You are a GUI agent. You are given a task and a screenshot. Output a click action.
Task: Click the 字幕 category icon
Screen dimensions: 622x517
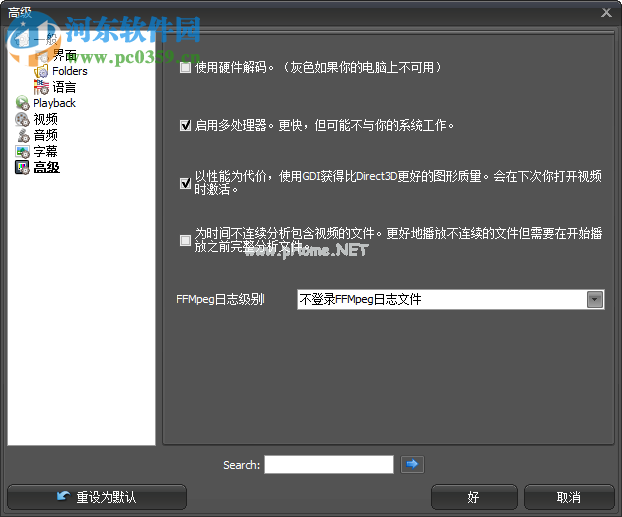coord(23,152)
